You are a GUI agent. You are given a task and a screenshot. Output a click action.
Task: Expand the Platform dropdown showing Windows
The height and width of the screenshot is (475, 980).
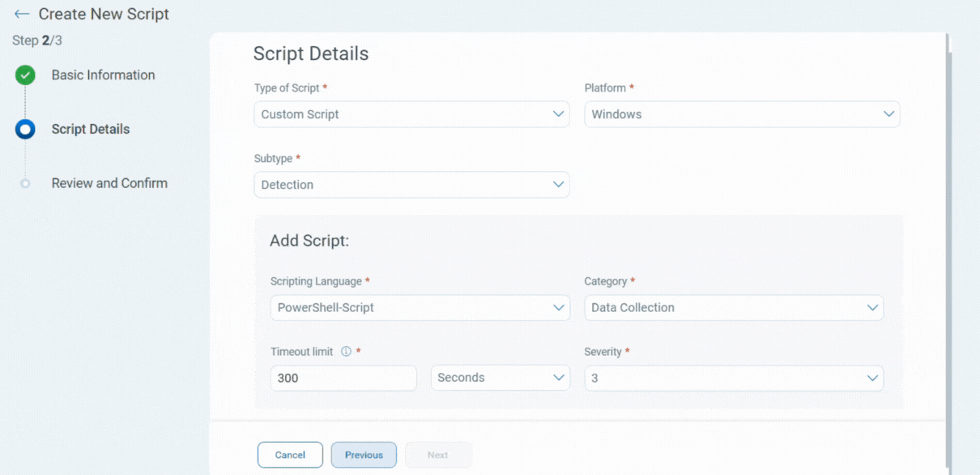click(742, 114)
